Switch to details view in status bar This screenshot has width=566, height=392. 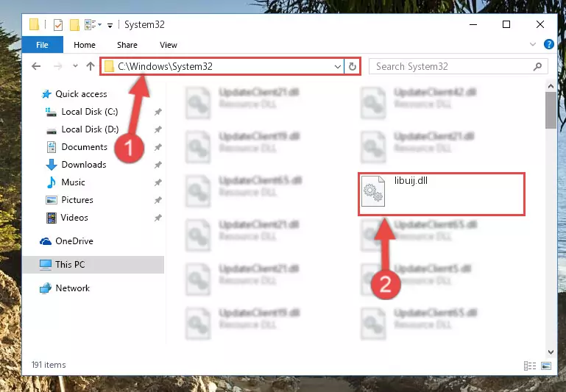click(x=529, y=366)
